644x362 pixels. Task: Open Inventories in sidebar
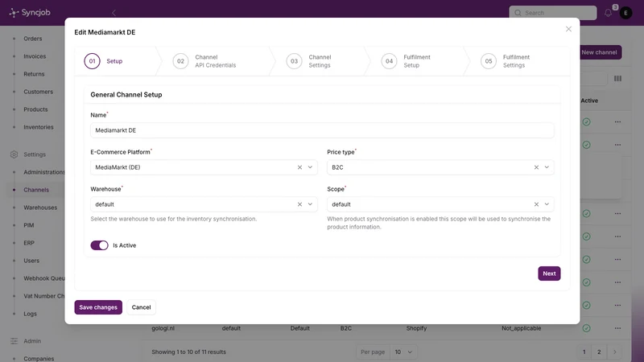39,127
